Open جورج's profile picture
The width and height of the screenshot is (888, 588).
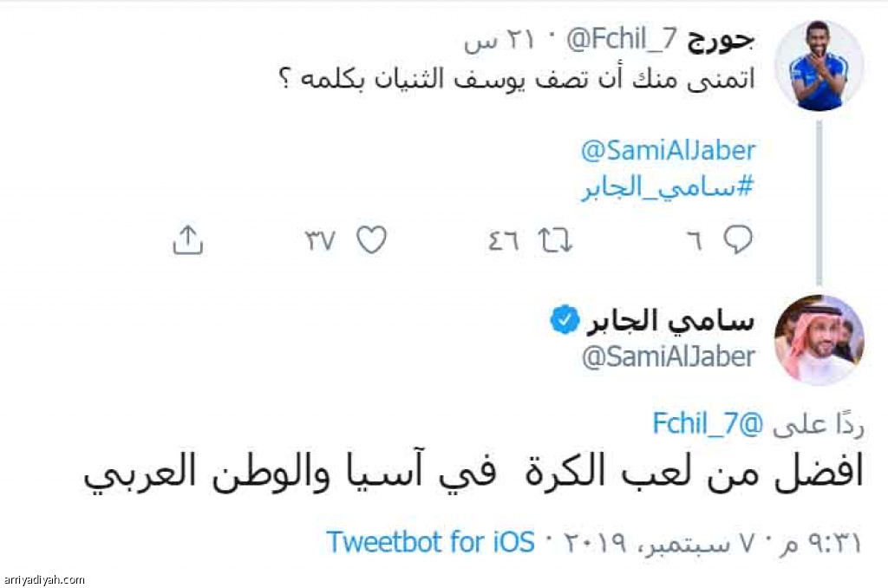point(819,64)
